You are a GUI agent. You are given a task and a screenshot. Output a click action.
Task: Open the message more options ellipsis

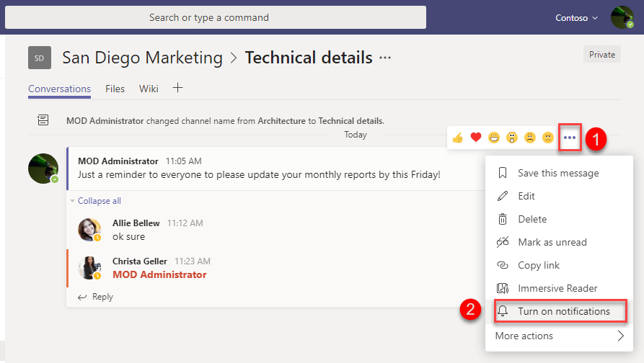(570, 138)
